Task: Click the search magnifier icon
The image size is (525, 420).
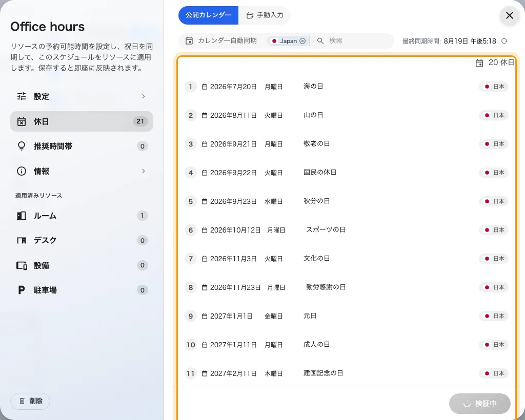Action: coord(320,41)
